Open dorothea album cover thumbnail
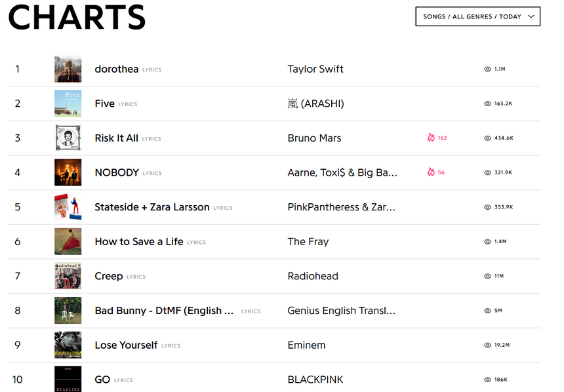The image size is (564, 392). [x=68, y=69]
